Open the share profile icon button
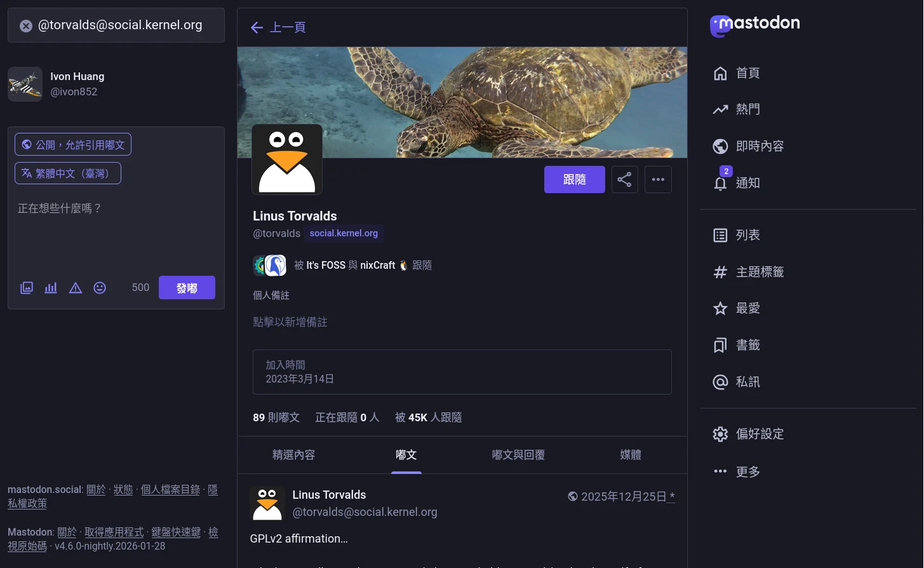The width and height of the screenshot is (924, 568). point(624,180)
